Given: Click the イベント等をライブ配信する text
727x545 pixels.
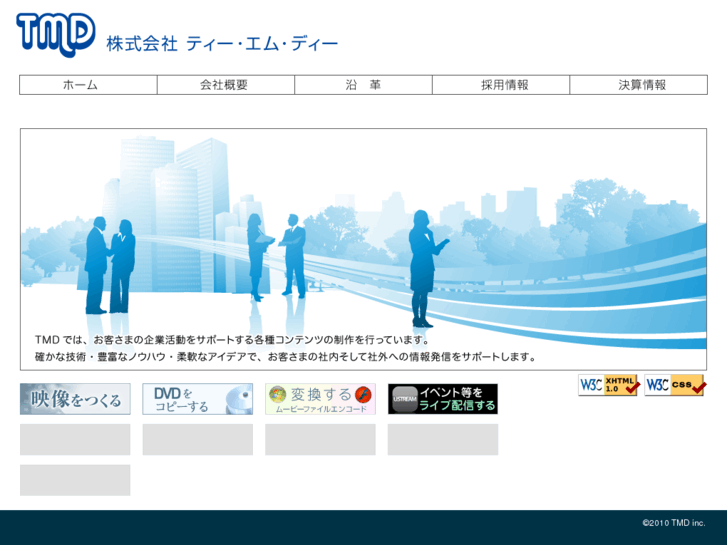Looking at the screenshot, I should click(457, 399).
